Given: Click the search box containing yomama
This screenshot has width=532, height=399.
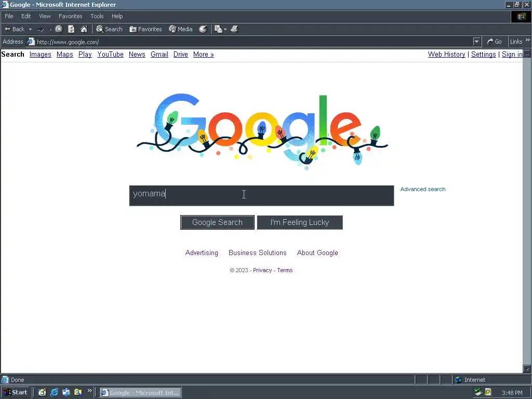Looking at the screenshot, I should click(262, 195).
